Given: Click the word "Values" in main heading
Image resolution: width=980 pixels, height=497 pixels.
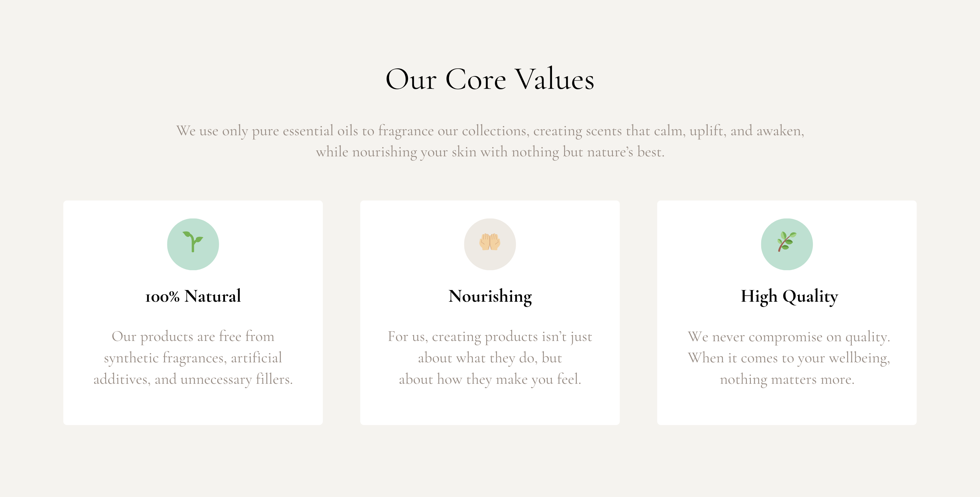Looking at the screenshot, I should click(555, 80).
